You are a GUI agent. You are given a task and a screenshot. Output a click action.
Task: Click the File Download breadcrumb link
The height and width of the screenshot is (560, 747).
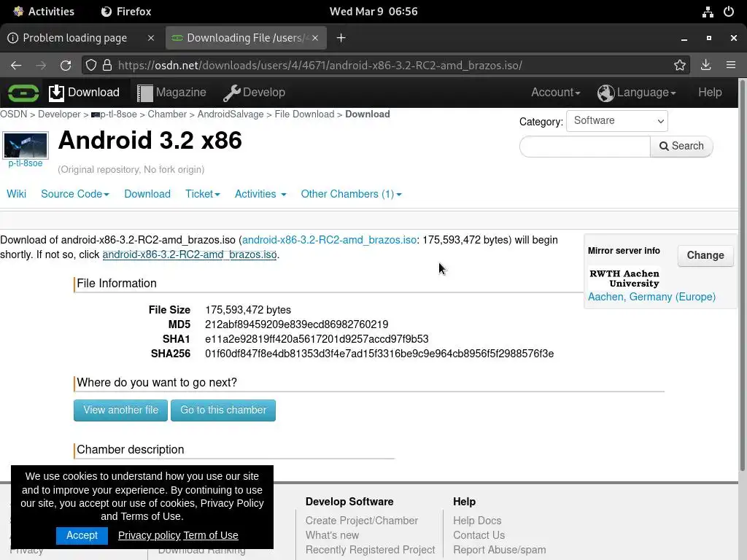[304, 114]
